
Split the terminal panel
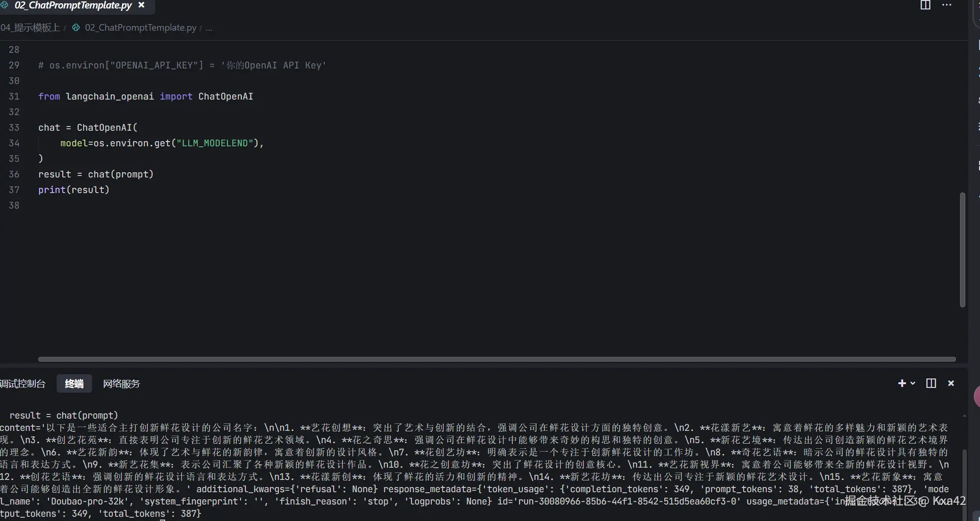pos(931,383)
